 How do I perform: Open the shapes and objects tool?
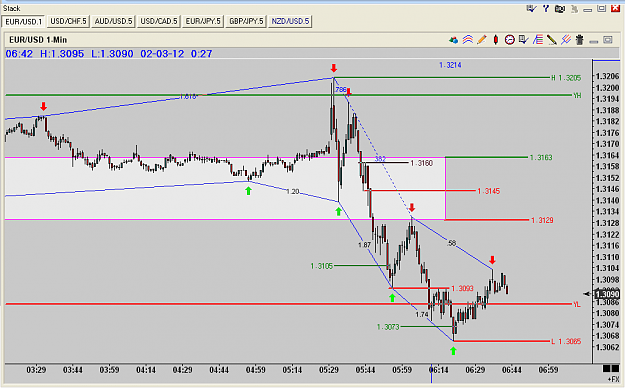pos(453,40)
